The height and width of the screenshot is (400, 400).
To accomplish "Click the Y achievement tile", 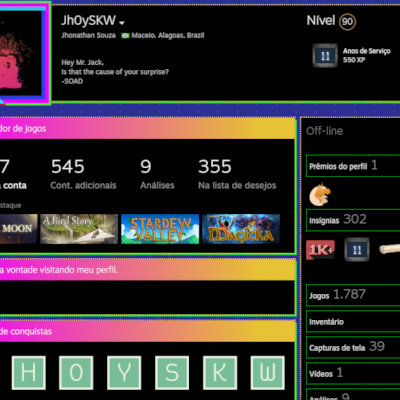I will (124, 373).
